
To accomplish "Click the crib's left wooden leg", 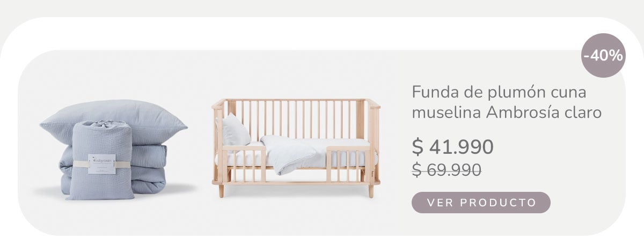I will click(x=221, y=191).
